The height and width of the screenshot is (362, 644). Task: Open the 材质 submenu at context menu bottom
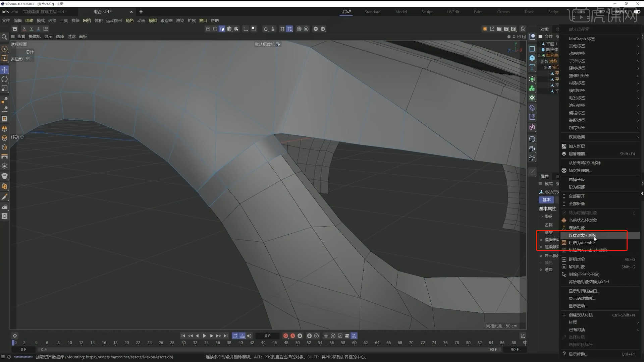[x=600, y=322]
